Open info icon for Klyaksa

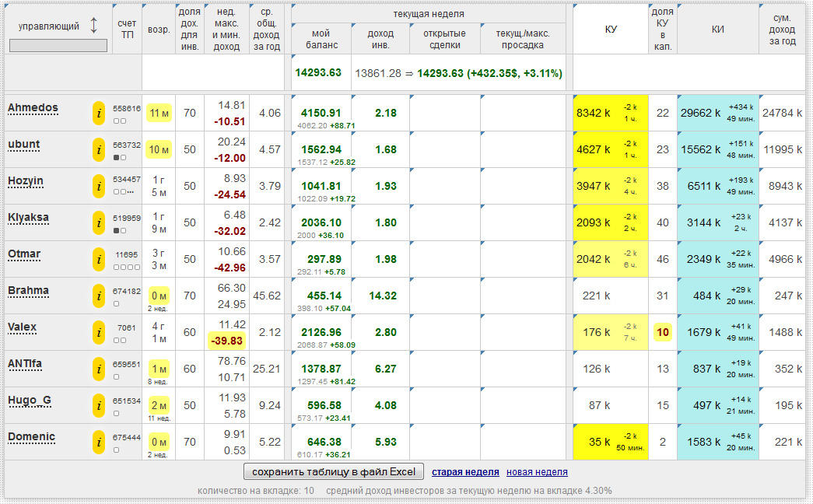click(99, 223)
